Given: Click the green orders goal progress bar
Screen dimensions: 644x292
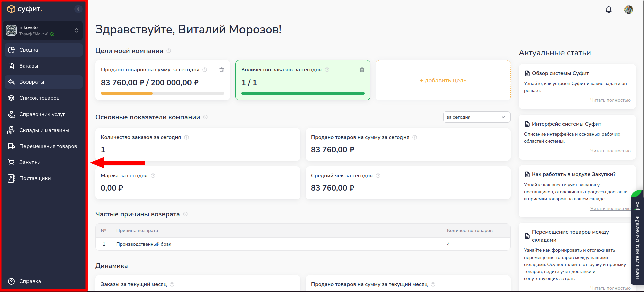Looking at the screenshot, I should coord(303,93).
